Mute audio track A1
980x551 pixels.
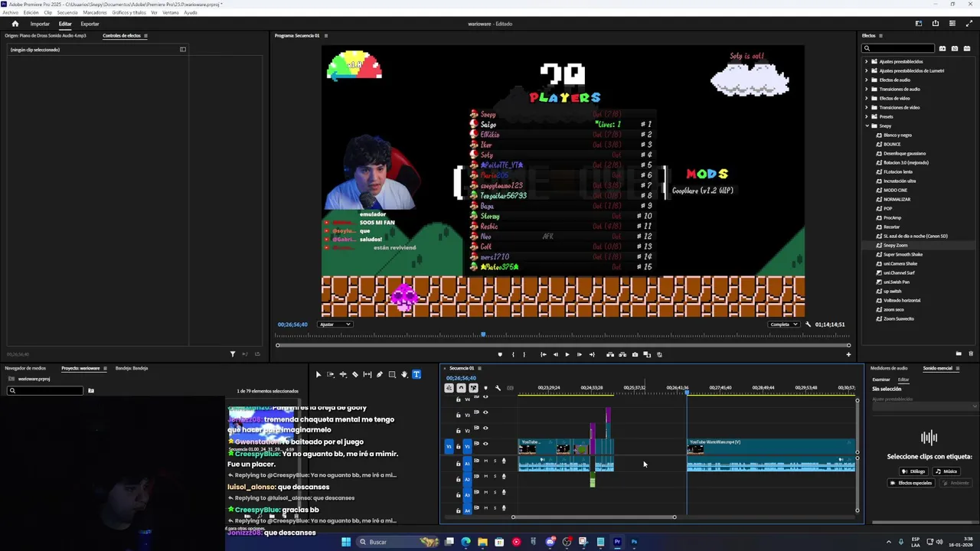click(x=485, y=461)
